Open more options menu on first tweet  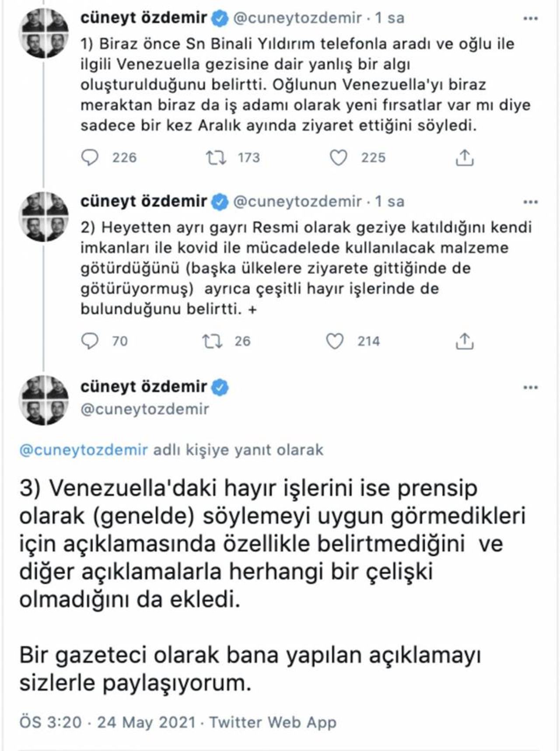(x=530, y=19)
